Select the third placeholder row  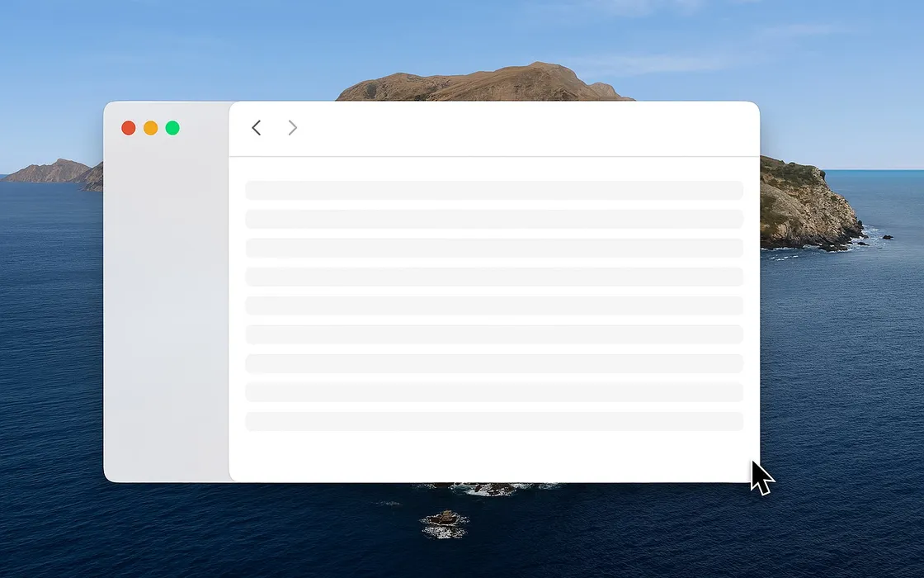493,248
